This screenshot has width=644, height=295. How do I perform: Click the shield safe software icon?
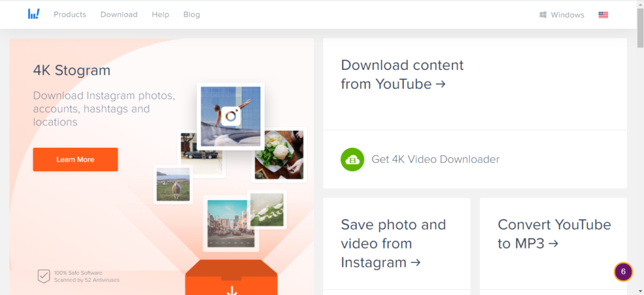pyautogui.click(x=43, y=276)
